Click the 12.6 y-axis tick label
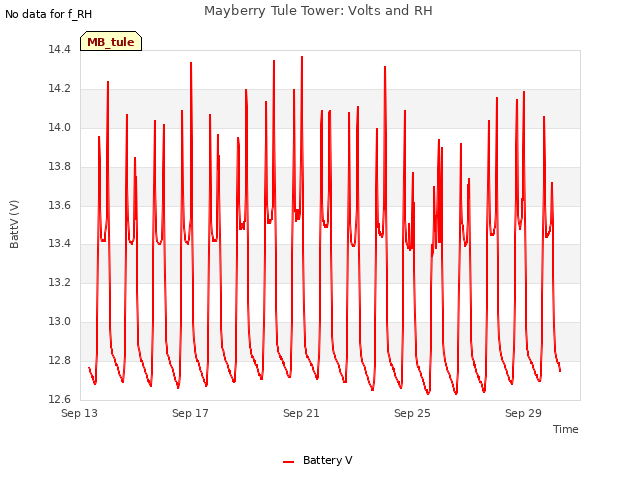 (x=60, y=399)
